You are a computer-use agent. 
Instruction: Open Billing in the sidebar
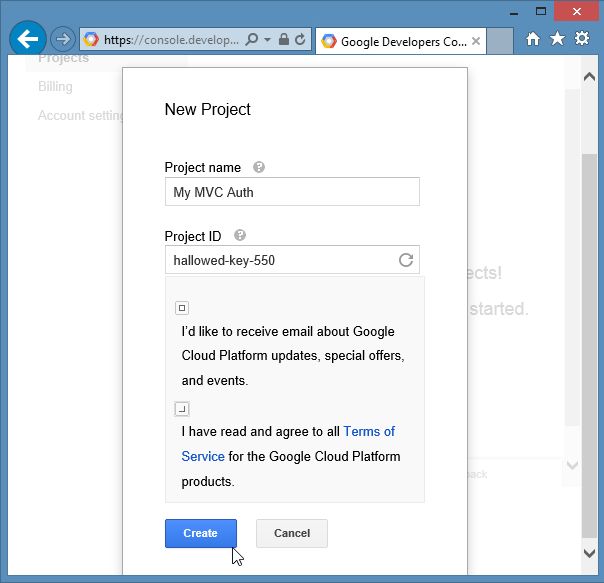point(55,86)
